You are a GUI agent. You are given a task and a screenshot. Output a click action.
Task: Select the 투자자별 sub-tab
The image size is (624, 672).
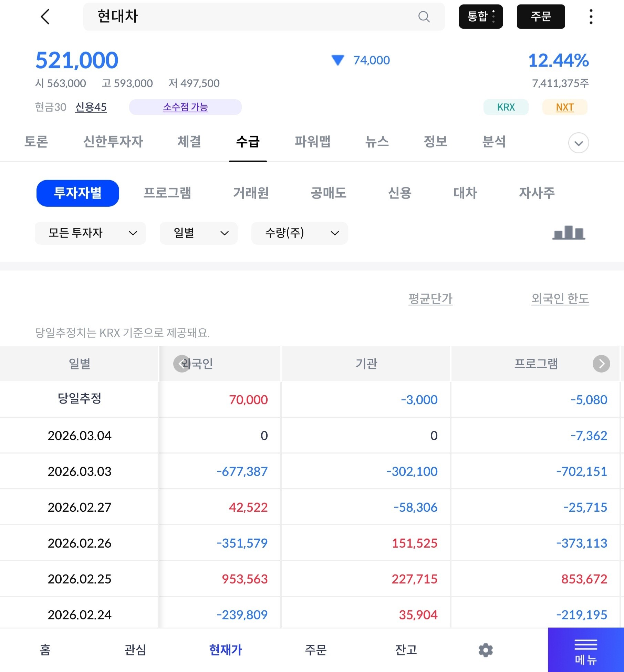[x=78, y=193]
